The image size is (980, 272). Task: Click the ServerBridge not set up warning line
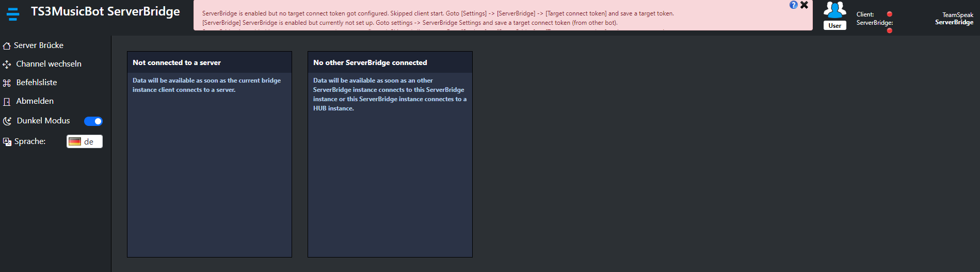click(410, 23)
